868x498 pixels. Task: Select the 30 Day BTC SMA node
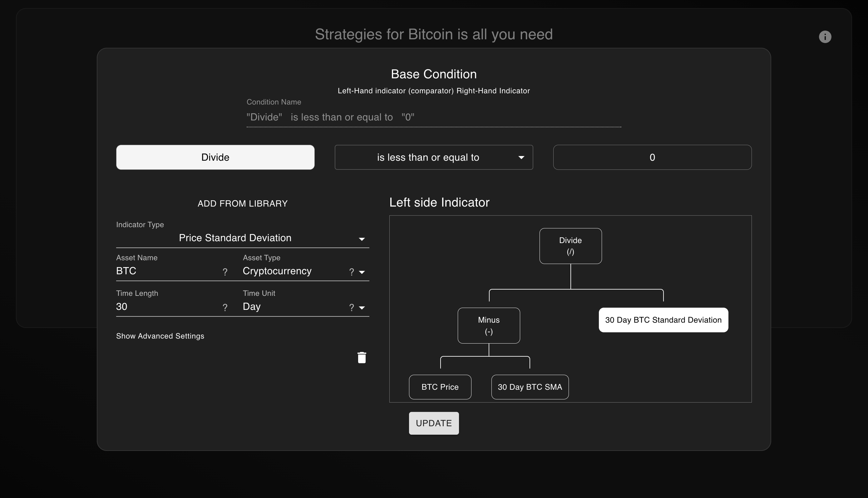pyautogui.click(x=530, y=387)
